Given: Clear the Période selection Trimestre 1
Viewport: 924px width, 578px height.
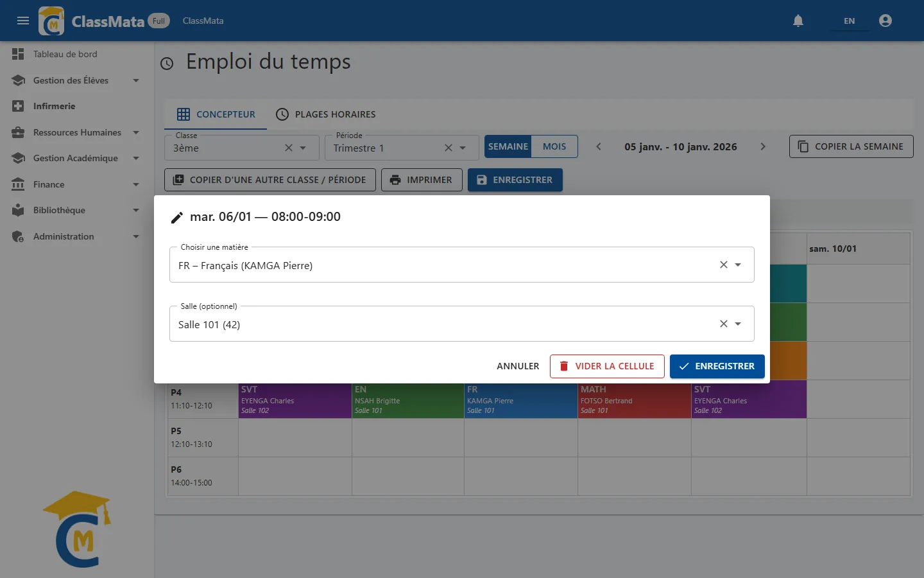Looking at the screenshot, I should tap(449, 148).
